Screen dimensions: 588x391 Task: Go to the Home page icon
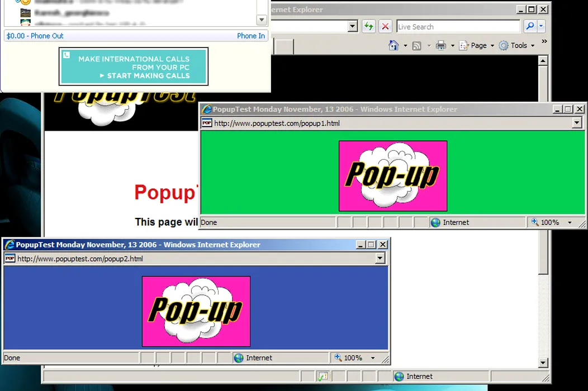tap(393, 45)
